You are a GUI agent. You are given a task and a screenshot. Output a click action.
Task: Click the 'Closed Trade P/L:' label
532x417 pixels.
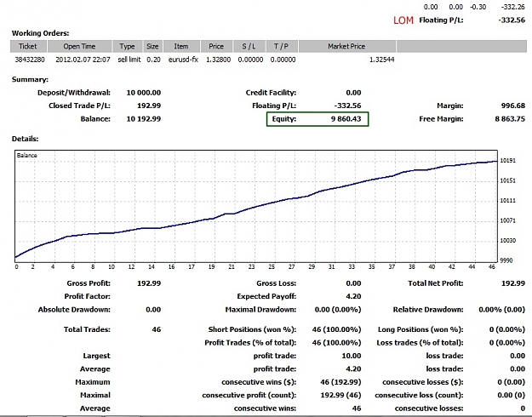pyautogui.click(x=79, y=106)
